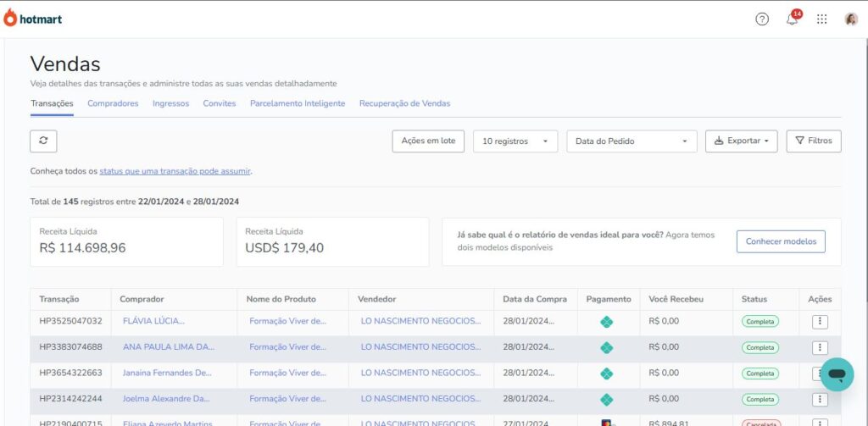The width and height of the screenshot is (868, 426).
Task: Click the Conhecer modelos button
Action: point(781,241)
